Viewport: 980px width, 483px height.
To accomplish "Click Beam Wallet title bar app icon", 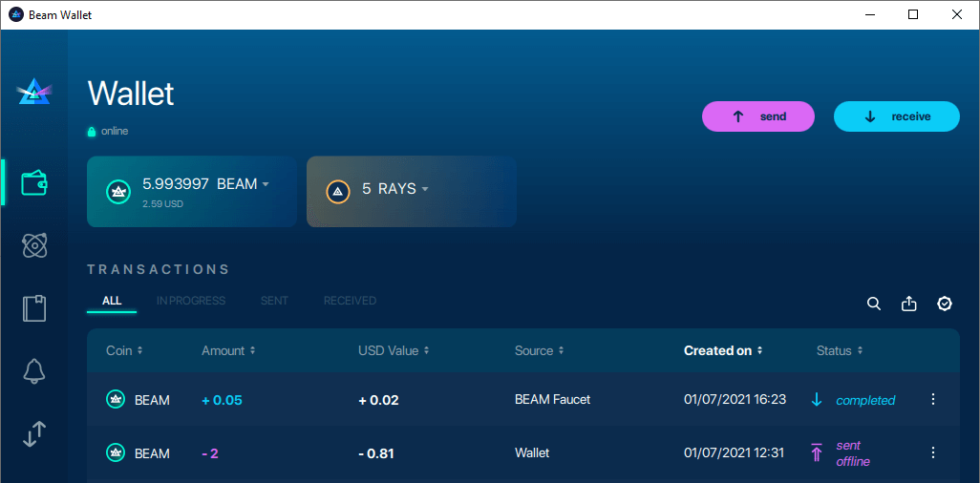I will coord(16,15).
